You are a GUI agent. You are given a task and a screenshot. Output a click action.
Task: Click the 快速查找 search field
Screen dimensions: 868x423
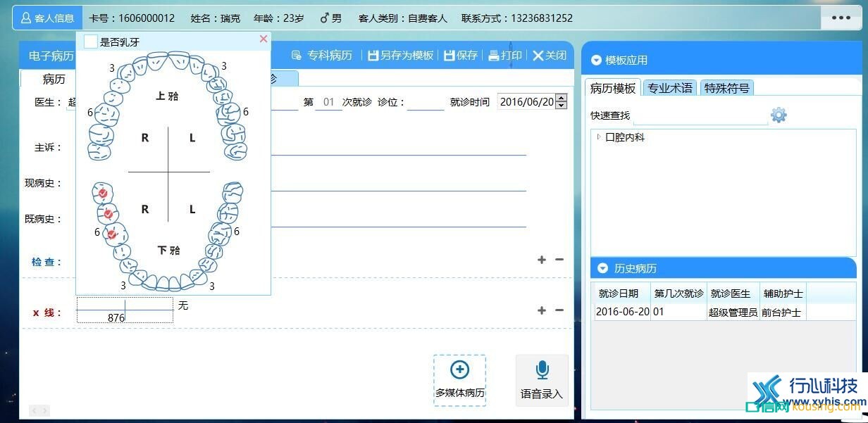tap(700, 115)
